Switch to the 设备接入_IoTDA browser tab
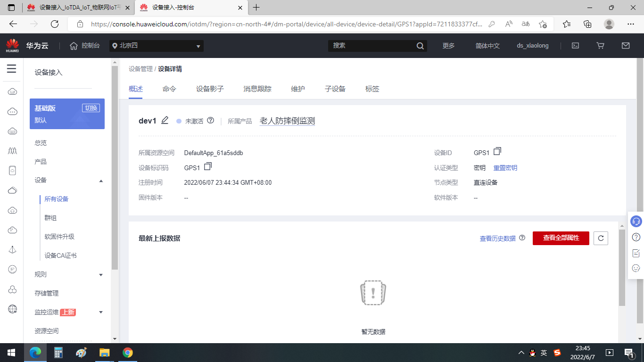The image size is (644, 362). 78,8
